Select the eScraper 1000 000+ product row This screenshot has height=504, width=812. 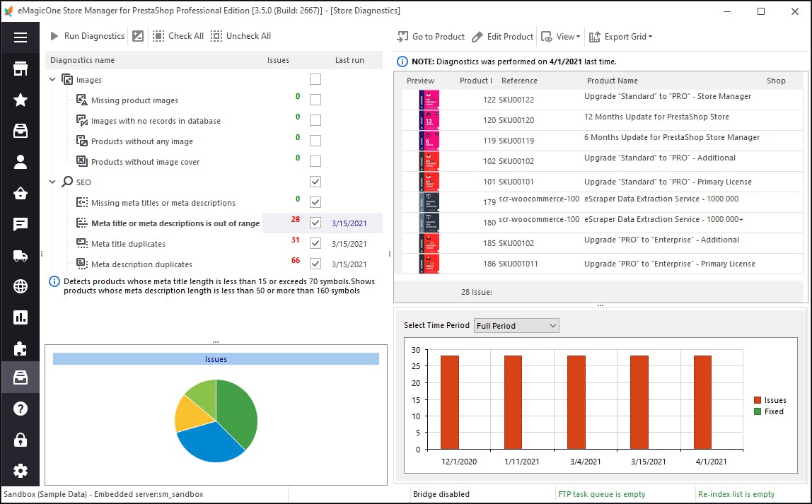[603, 223]
